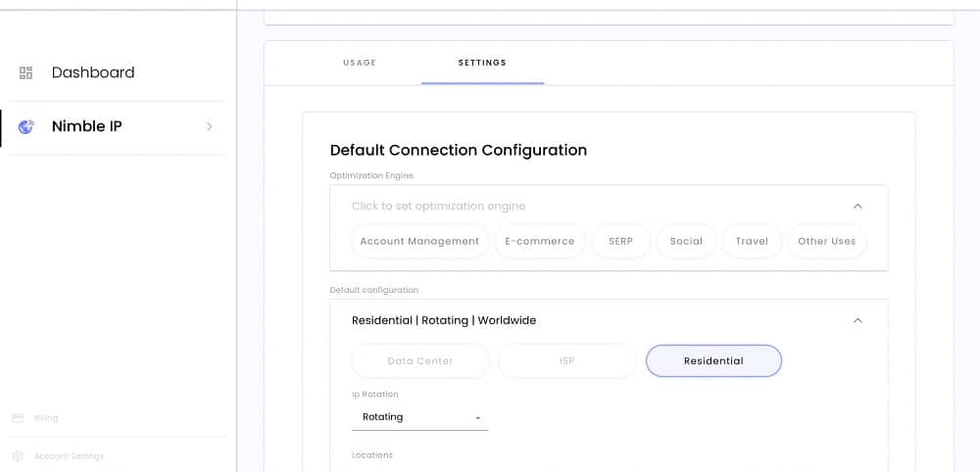Image resolution: width=980 pixels, height=472 pixels.
Task: Click the Residential | Rotating | Worldwide summary
Action: (444, 320)
